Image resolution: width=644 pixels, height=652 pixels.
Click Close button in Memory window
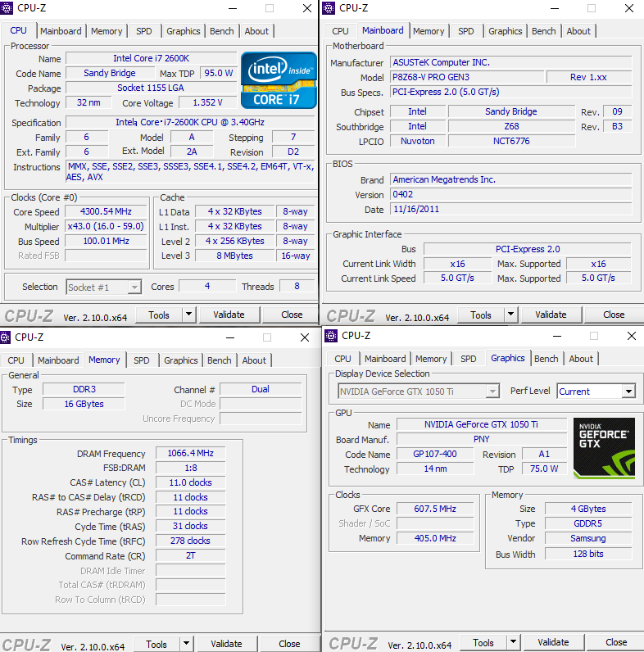click(x=289, y=644)
